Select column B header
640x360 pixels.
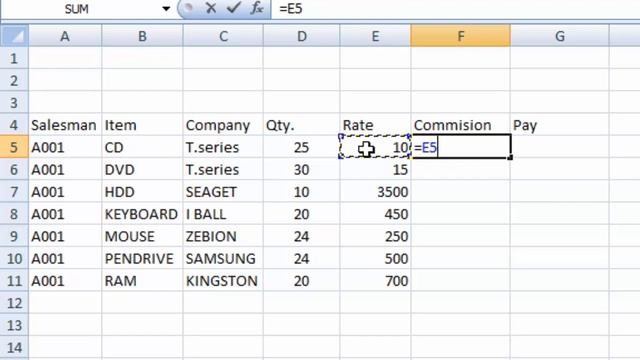142,36
